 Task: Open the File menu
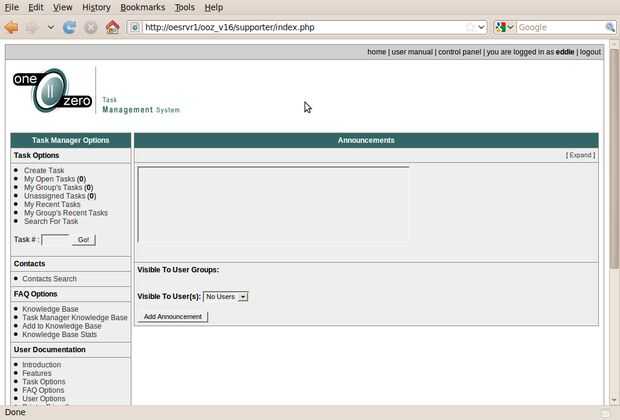pos(11,7)
